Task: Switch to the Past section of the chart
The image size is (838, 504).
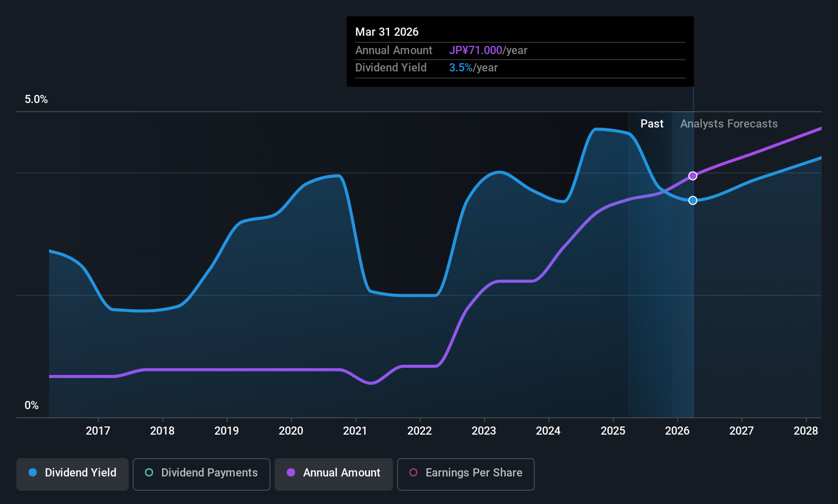Action: click(x=652, y=123)
